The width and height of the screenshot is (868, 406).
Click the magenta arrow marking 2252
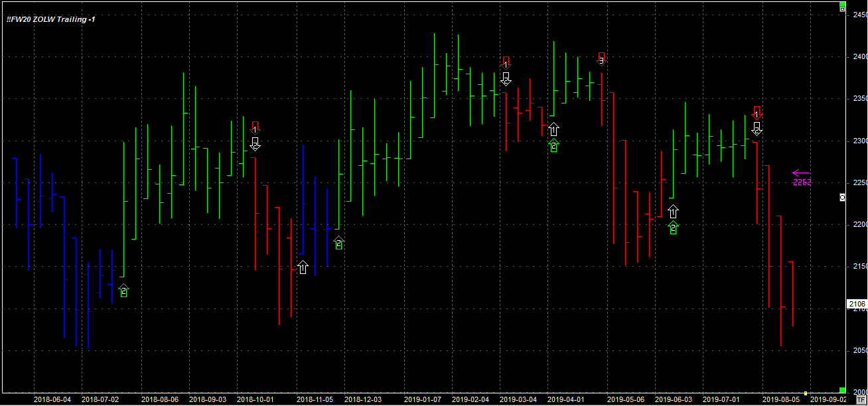click(x=801, y=173)
